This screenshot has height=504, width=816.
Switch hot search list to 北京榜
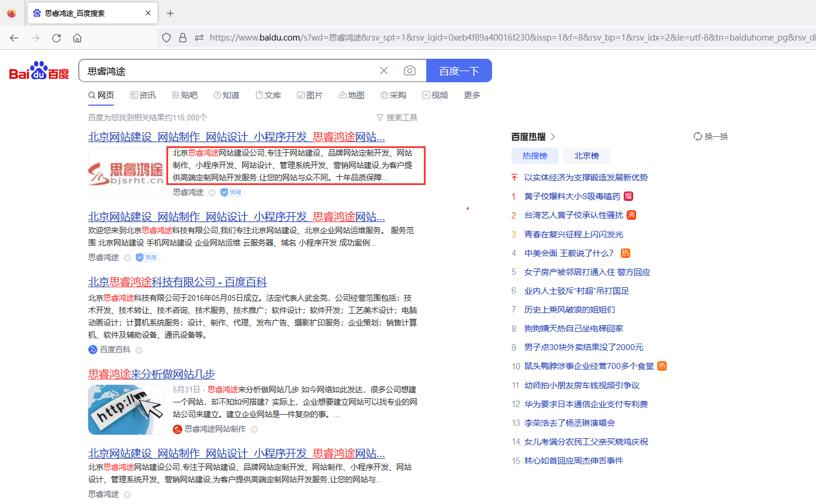[586, 156]
